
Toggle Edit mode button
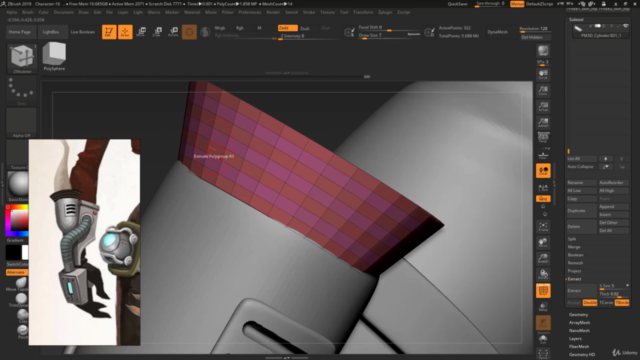109,32
